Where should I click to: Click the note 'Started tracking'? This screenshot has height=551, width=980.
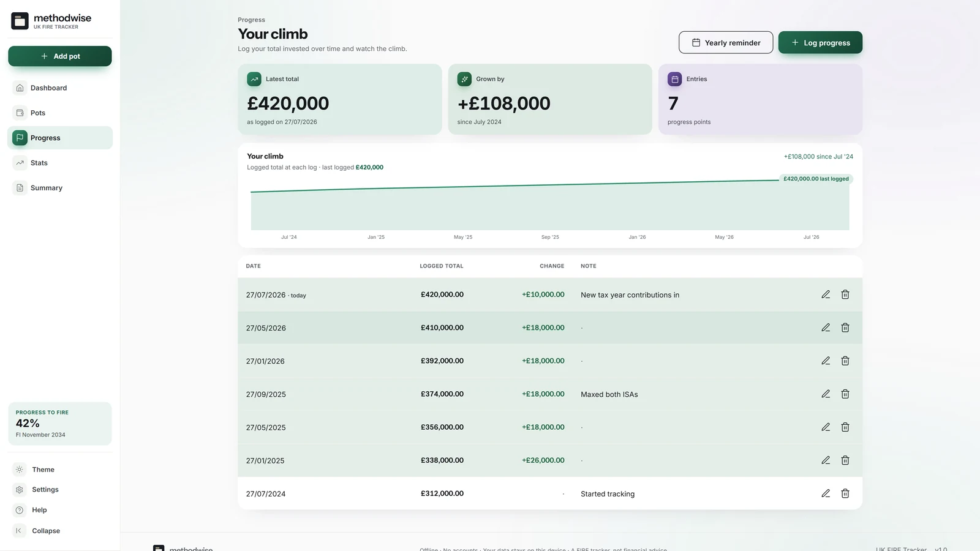point(608,494)
